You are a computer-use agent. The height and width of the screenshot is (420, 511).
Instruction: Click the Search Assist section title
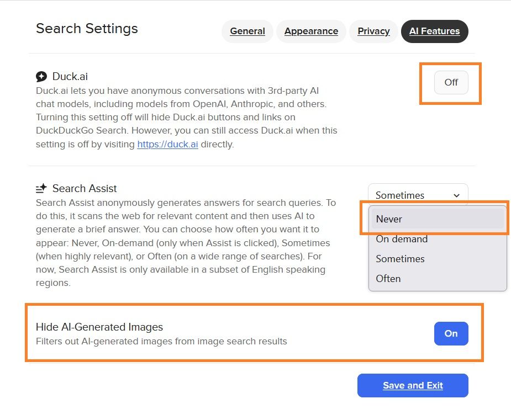pyautogui.click(x=85, y=189)
